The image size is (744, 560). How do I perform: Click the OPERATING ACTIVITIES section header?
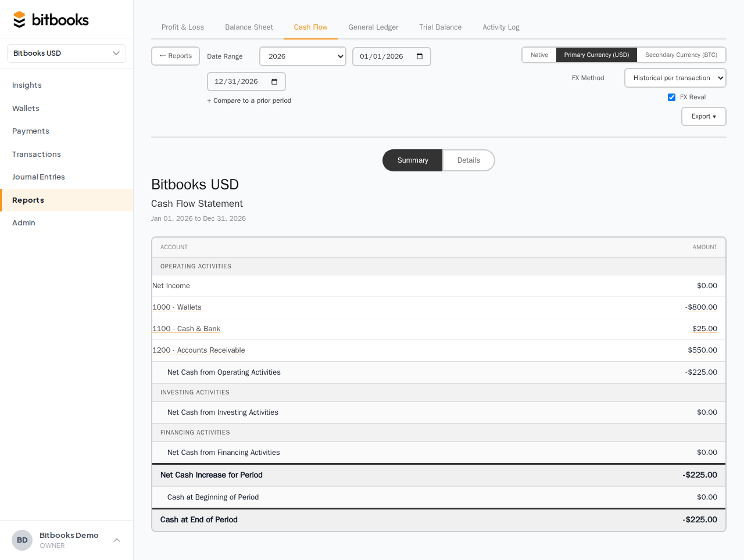tap(196, 267)
